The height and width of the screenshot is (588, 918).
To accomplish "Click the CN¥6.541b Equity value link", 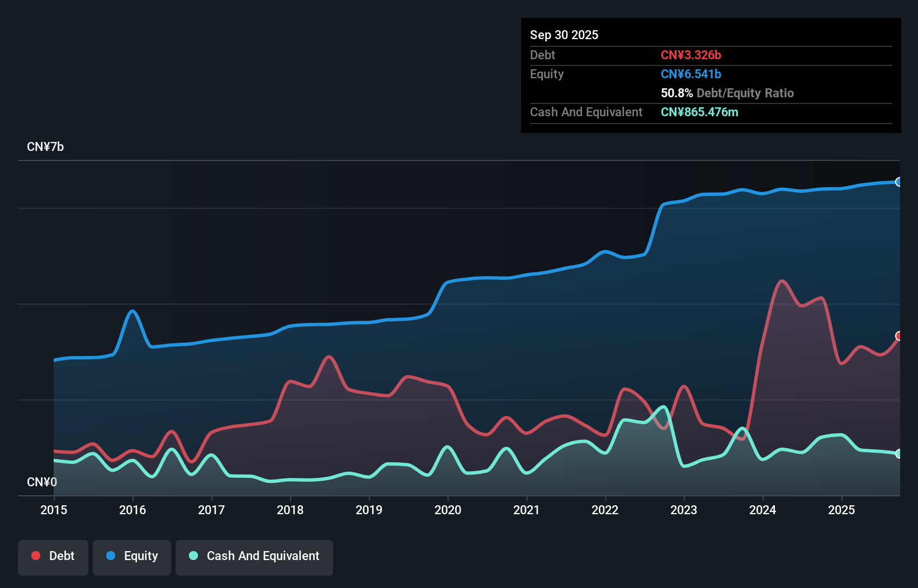I will click(x=691, y=74).
